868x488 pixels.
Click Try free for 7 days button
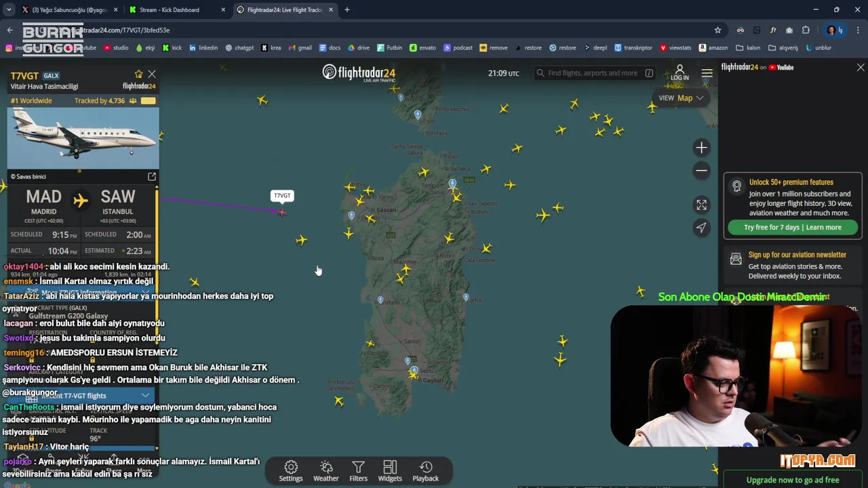click(x=793, y=228)
